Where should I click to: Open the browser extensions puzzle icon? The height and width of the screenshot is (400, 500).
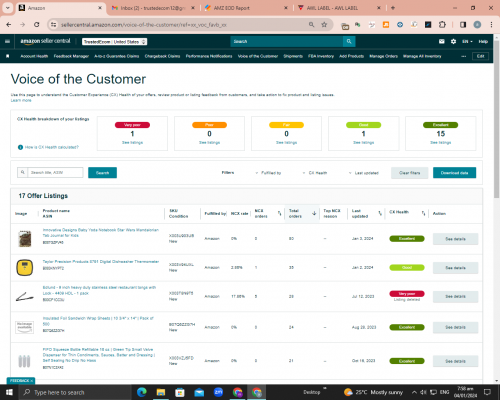[442, 24]
